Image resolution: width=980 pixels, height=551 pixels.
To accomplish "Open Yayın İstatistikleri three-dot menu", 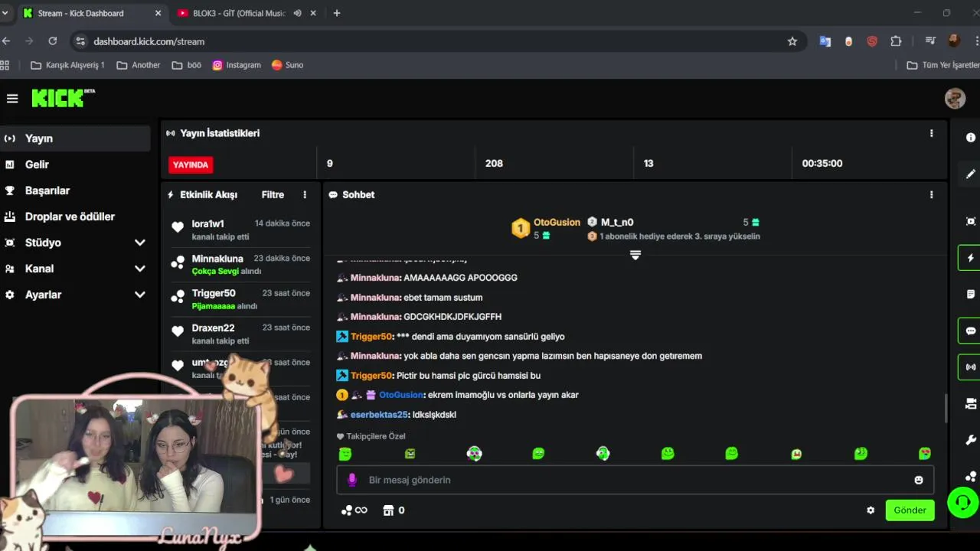I will (931, 133).
